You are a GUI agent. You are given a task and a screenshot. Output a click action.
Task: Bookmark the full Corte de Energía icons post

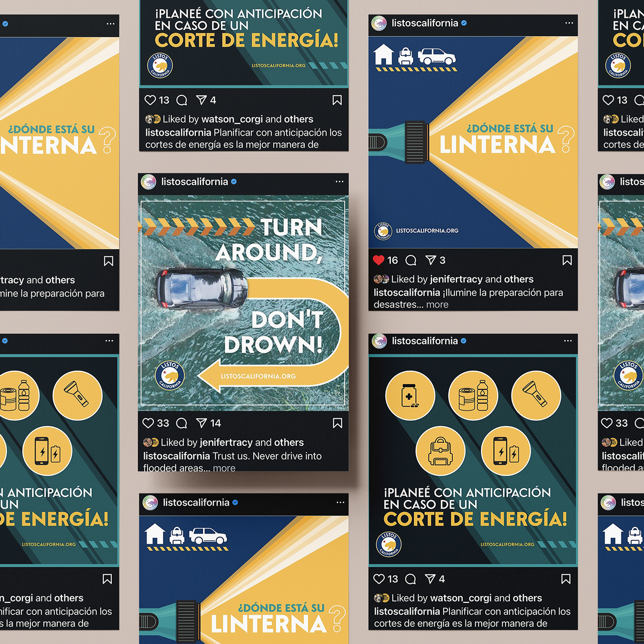tap(566, 579)
